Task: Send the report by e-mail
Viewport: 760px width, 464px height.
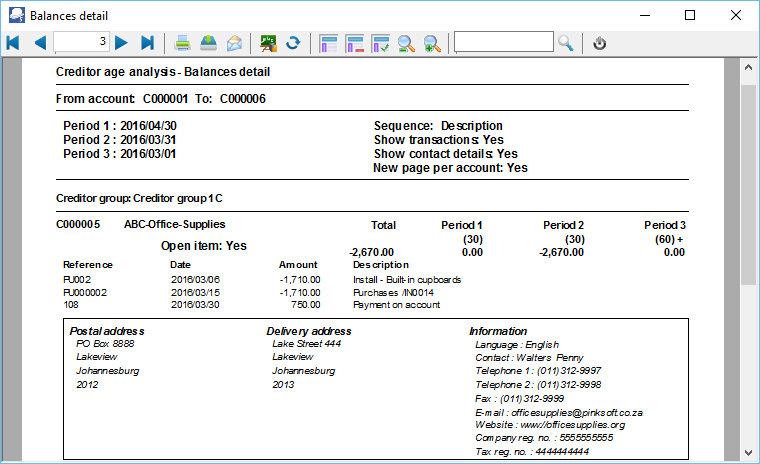Action: coord(234,43)
